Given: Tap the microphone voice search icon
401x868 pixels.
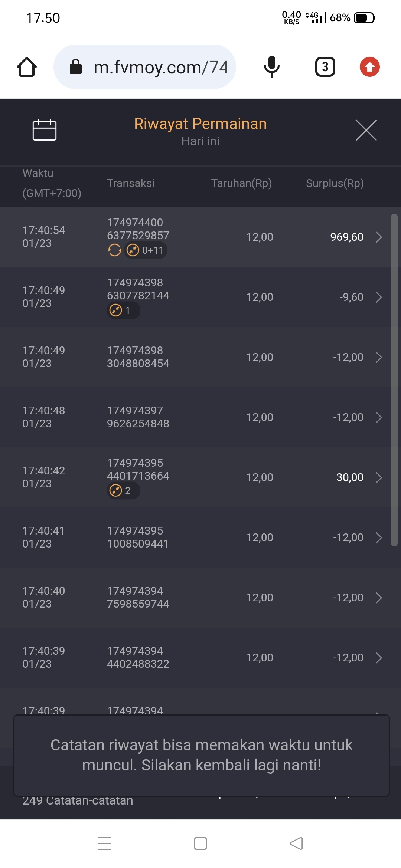Looking at the screenshot, I should click(x=271, y=67).
